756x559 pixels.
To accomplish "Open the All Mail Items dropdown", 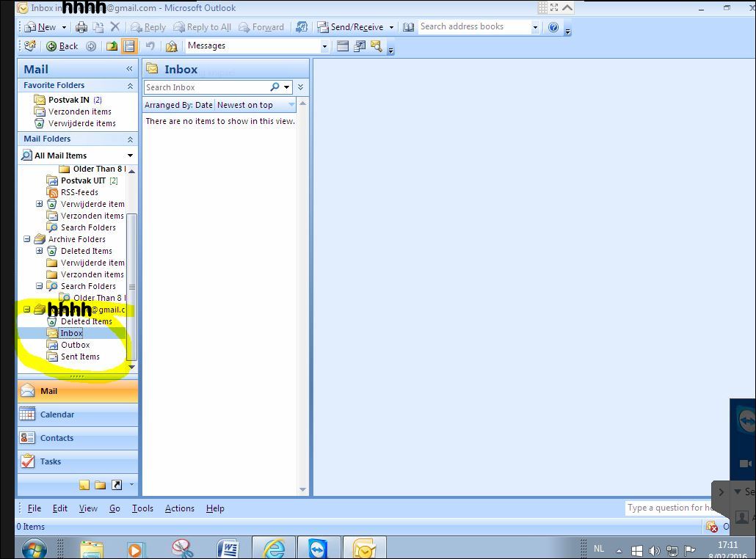I will 130,156.
